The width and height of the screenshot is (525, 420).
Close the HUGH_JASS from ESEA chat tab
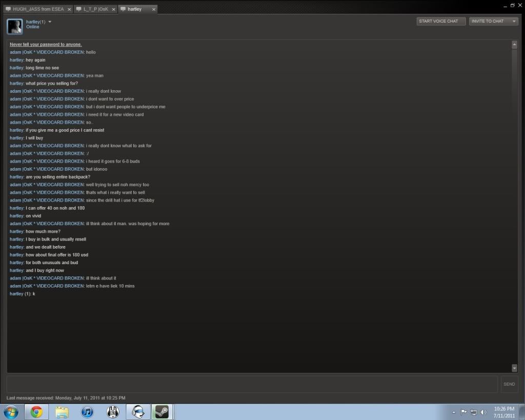69,9
